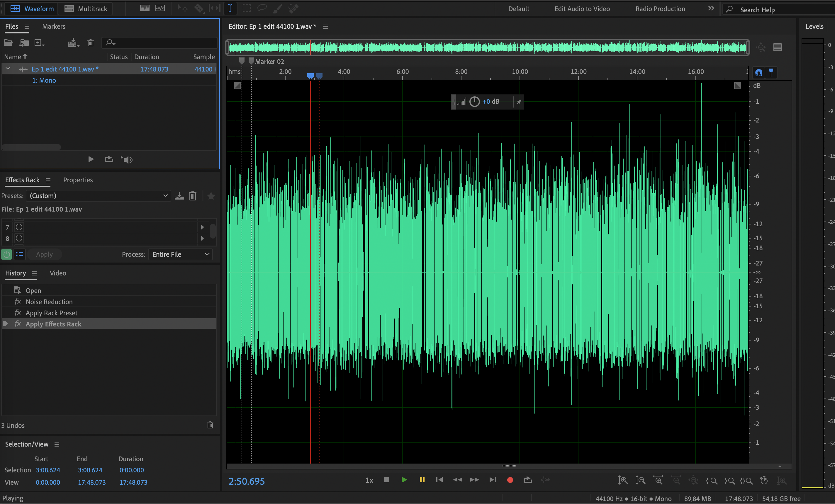
Task: Click Insert into Multitrack icon
Action: click(73, 43)
